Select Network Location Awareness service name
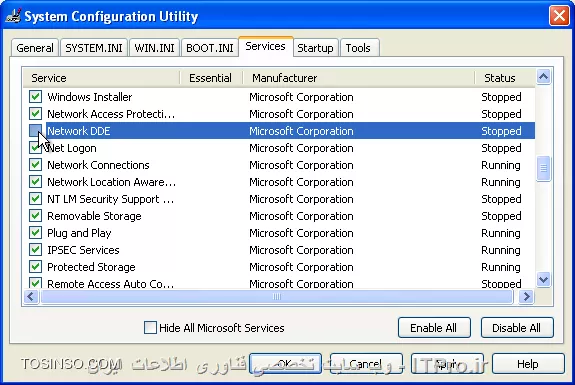This screenshot has height=385, width=575. tap(111, 182)
